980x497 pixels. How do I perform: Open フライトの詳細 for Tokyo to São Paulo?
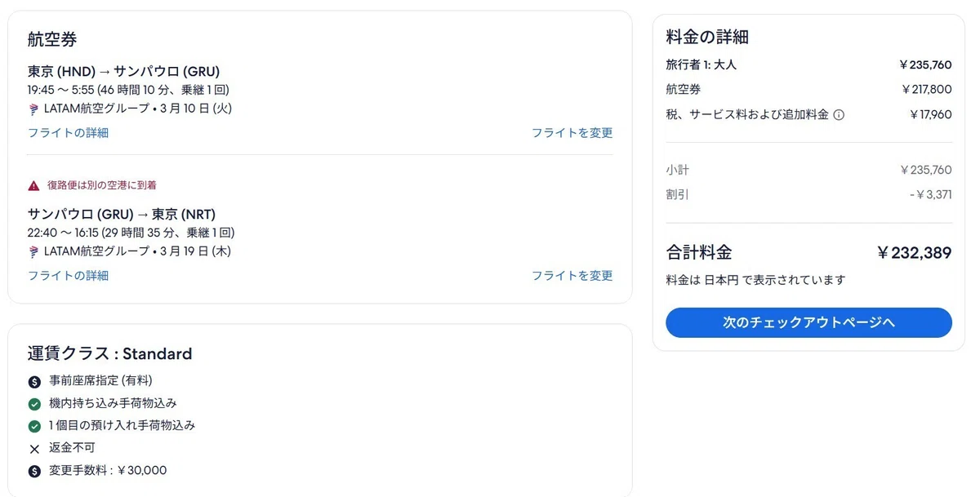click(x=68, y=132)
